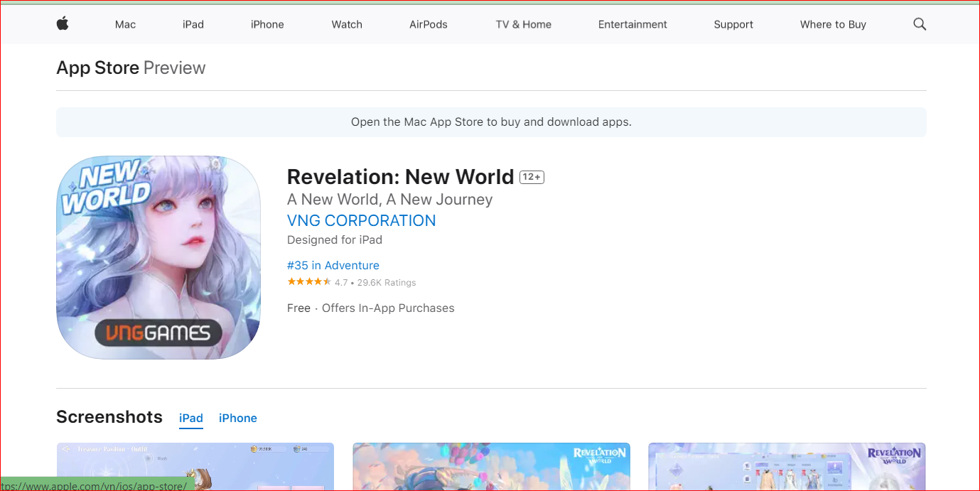Open the iPad navigation menu item
The width and height of the screenshot is (980, 491).
193,24
